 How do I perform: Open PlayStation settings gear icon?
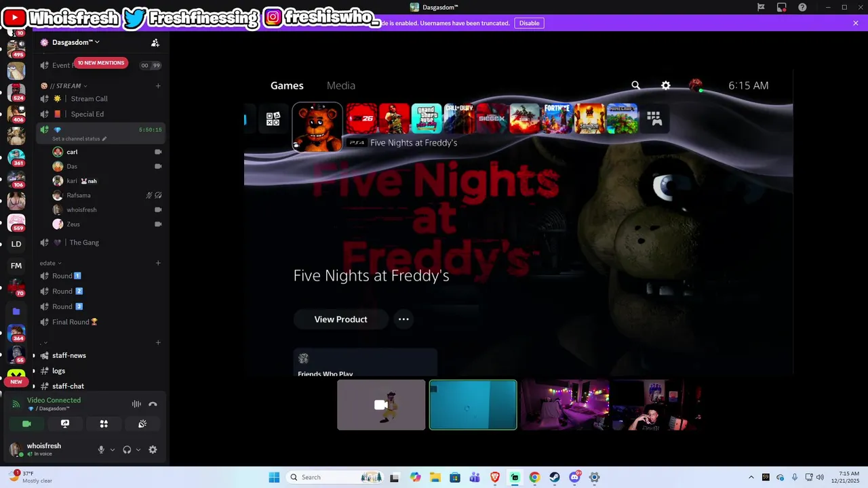point(666,85)
